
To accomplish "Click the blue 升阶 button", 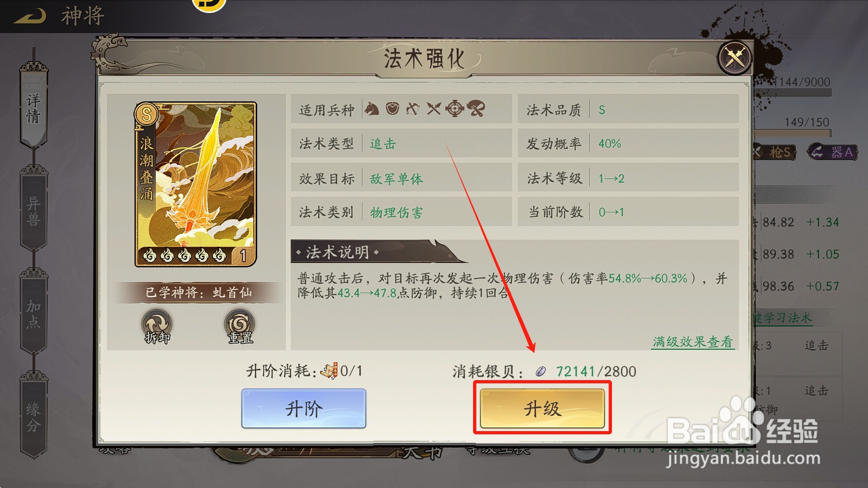I will [304, 408].
